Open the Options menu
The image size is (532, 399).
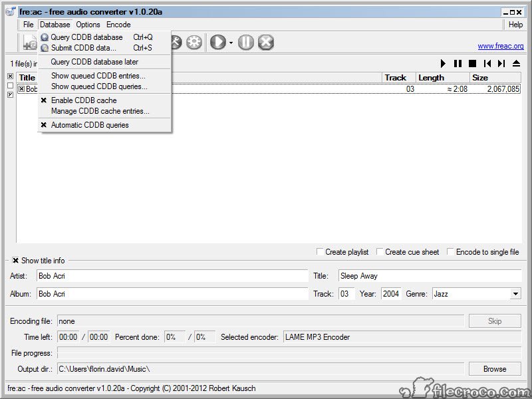pos(88,25)
